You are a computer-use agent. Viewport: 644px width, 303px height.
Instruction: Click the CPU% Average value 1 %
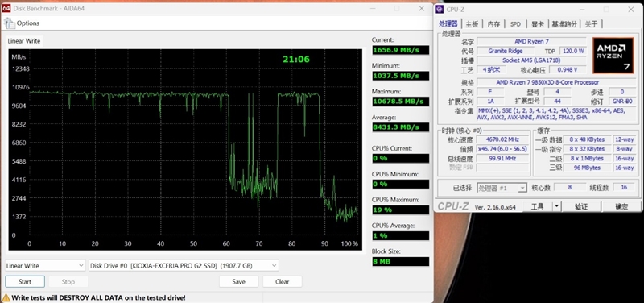coord(400,236)
